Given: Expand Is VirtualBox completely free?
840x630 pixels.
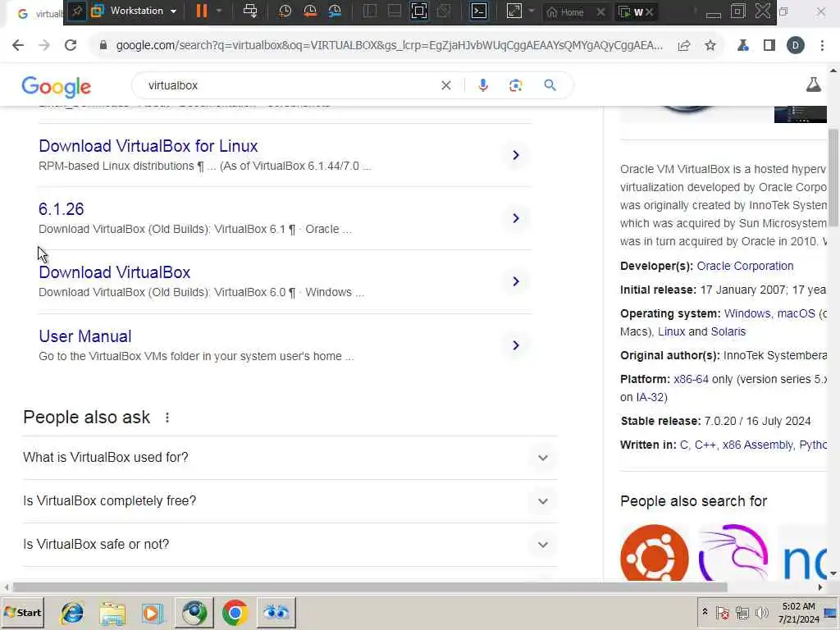Looking at the screenshot, I should coord(290,501).
